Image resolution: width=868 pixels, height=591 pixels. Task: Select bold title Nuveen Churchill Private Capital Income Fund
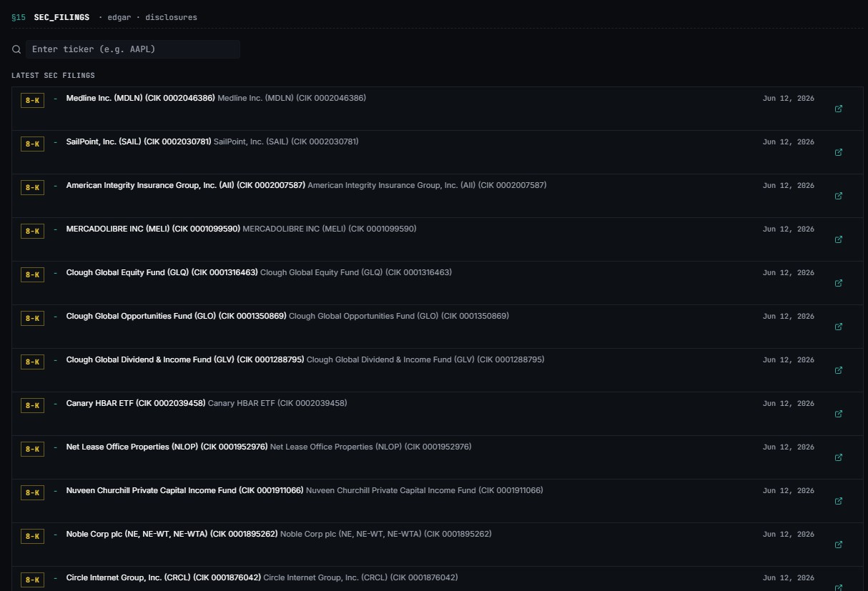[x=184, y=490]
